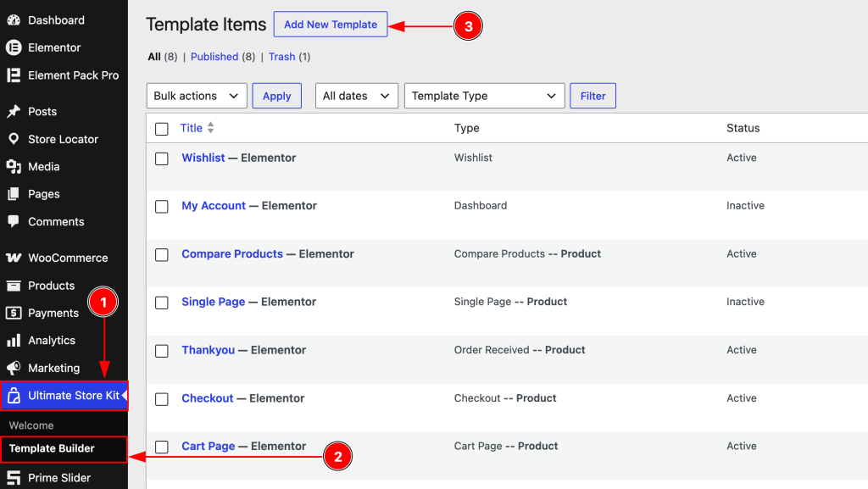Check the select-all checkbox in table header
Viewport: 868px width, 489px height.
(162, 129)
